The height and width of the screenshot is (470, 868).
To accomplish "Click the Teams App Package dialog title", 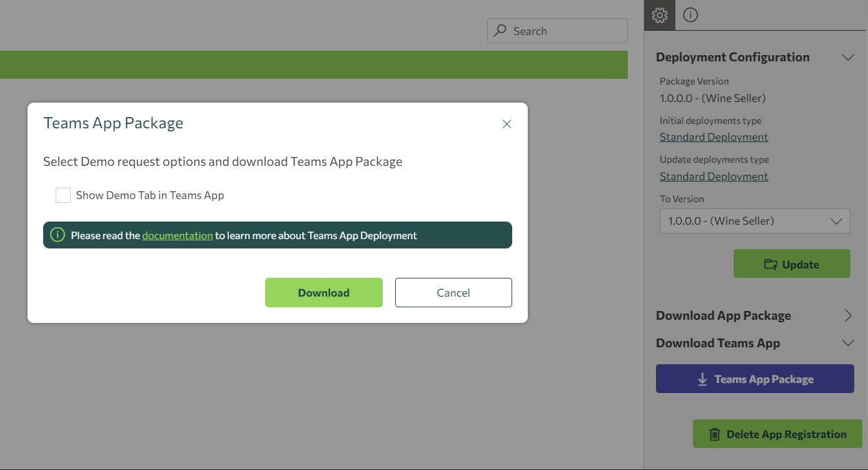I will (x=113, y=123).
